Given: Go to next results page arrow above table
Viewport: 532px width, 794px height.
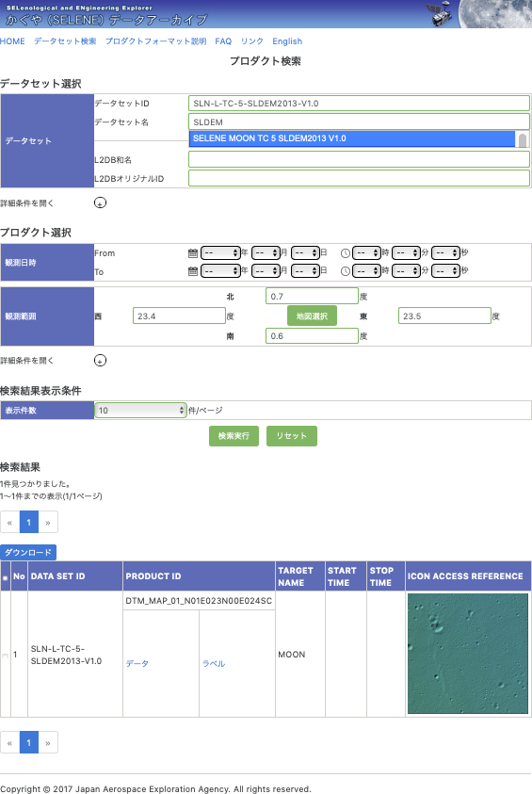Looking at the screenshot, I should 48,522.
